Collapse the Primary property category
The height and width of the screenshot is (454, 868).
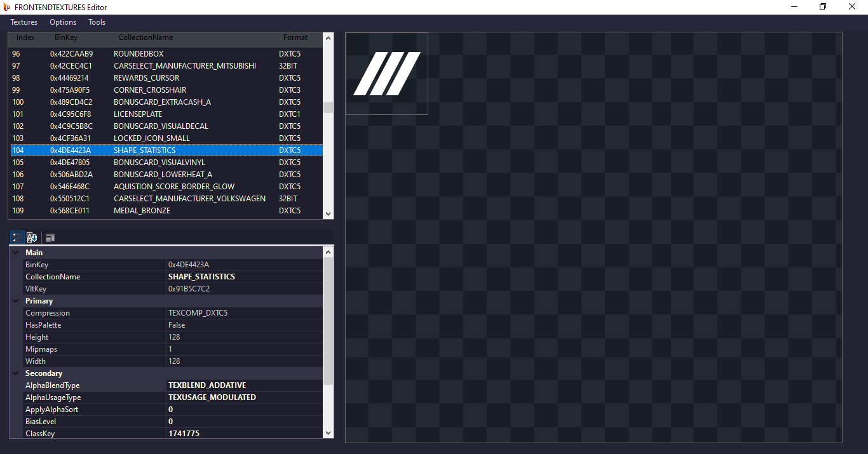pyautogui.click(x=16, y=301)
